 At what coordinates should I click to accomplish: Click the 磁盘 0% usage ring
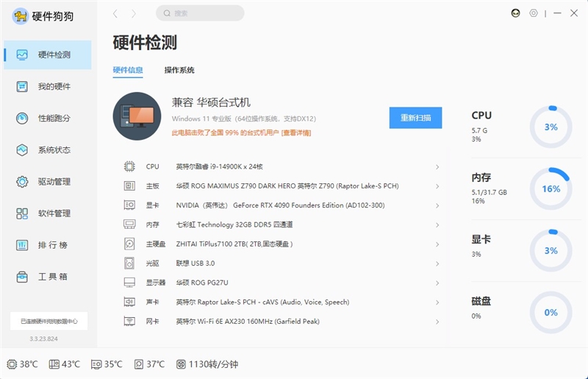pyautogui.click(x=551, y=312)
